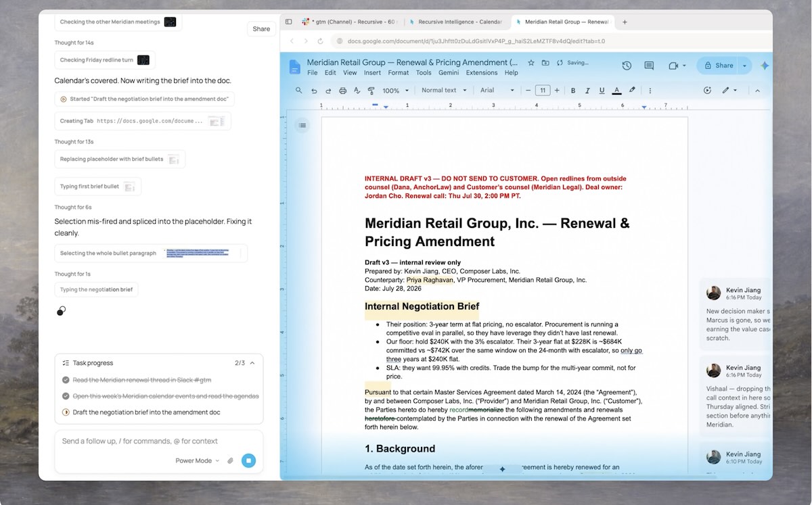The height and width of the screenshot is (505, 812).
Task: Open a new browser tab with plus
Action: click(x=625, y=22)
